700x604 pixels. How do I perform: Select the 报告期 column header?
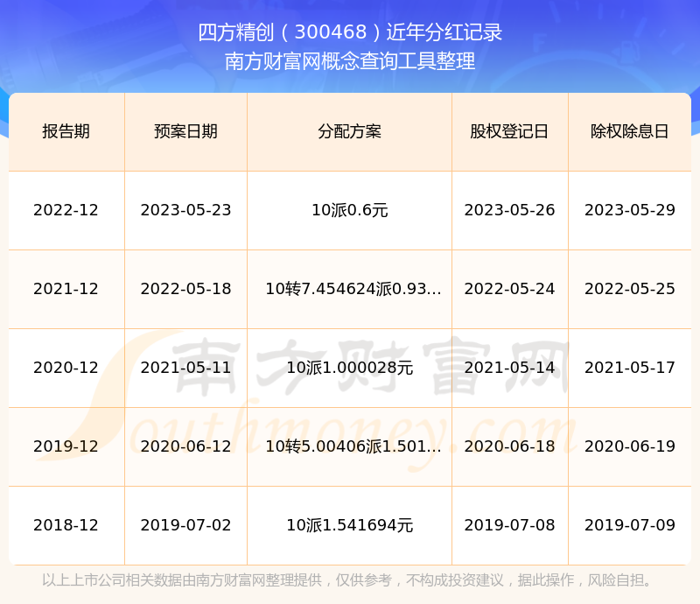click(x=66, y=131)
